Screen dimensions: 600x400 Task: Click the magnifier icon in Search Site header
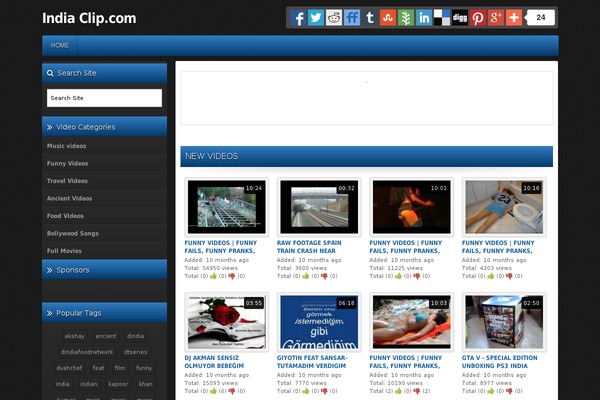[x=50, y=73]
